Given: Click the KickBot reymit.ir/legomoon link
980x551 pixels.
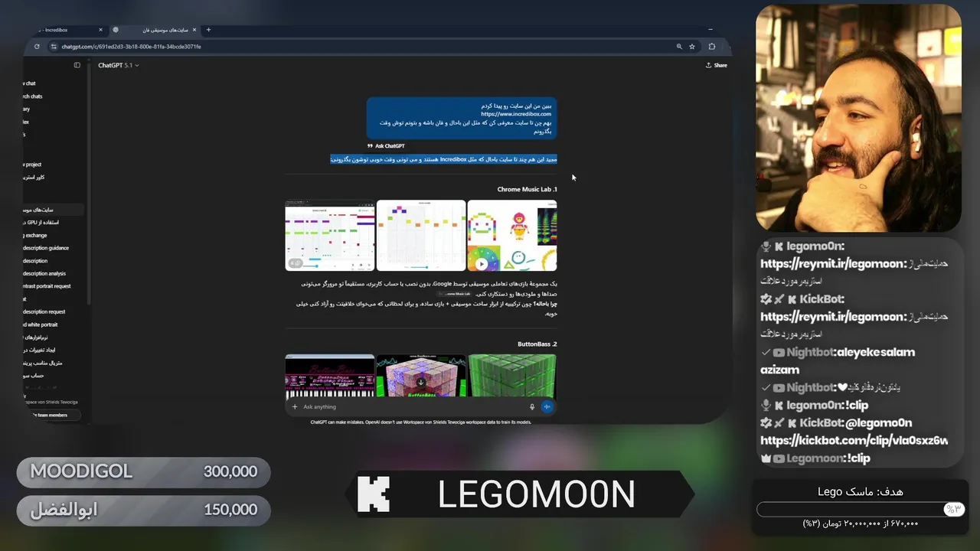Looking at the screenshot, I should [x=833, y=316].
